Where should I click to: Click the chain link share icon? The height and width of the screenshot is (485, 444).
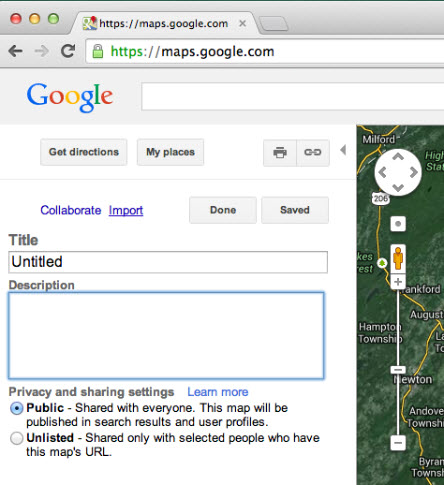pos(313,152)
